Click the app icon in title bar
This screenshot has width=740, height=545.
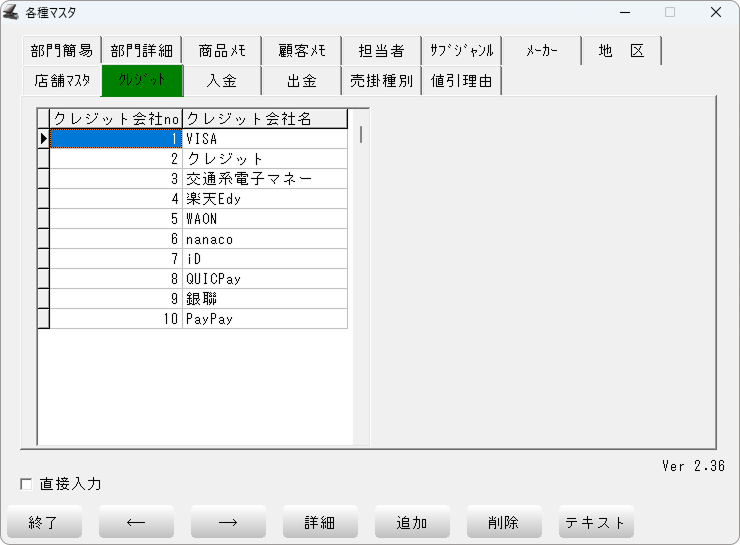(12, 12)
